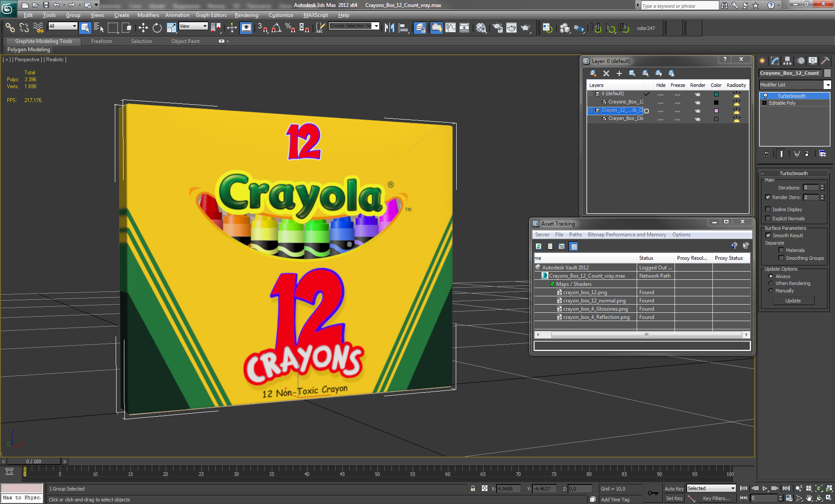Click Add Selected Objects plus icon
Image resolution: width=835 pixels, height=504 pixels.
[619, 73]
